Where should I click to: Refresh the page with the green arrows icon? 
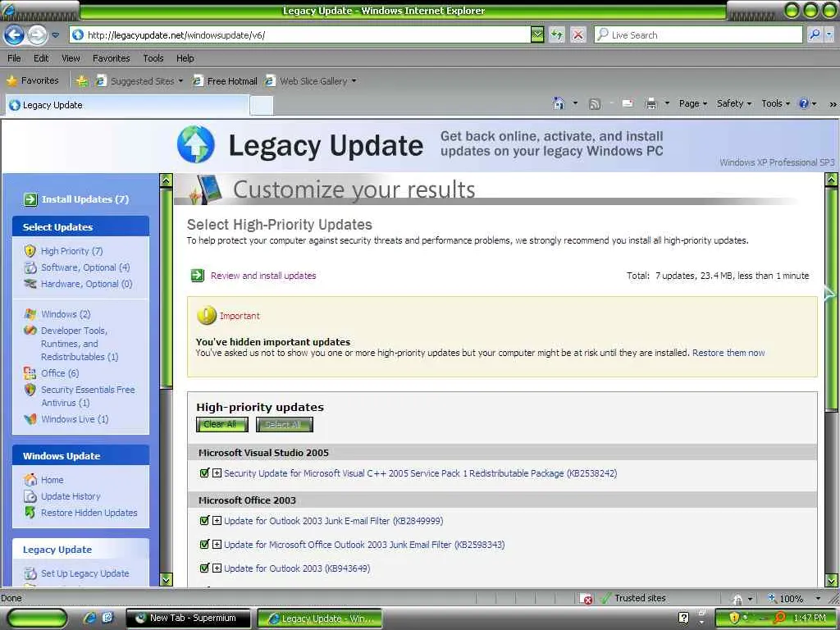coord(557,35)
